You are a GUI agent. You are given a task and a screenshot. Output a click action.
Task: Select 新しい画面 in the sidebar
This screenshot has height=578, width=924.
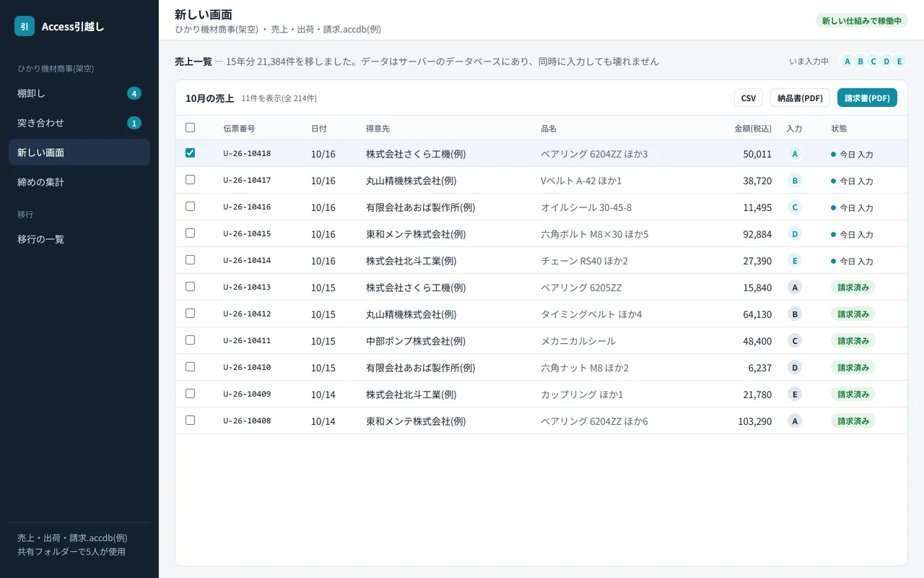(79, 152)
